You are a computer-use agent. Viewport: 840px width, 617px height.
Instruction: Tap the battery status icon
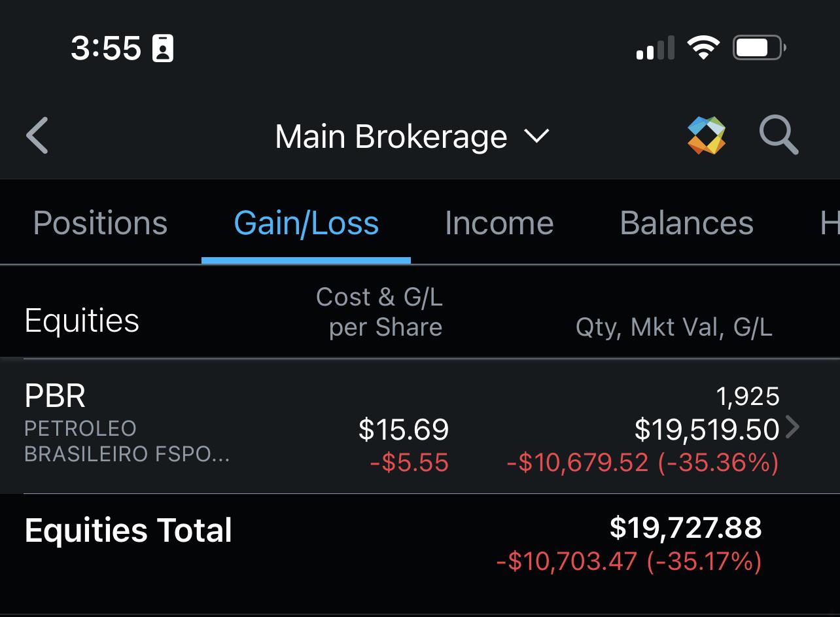(759, 48)
